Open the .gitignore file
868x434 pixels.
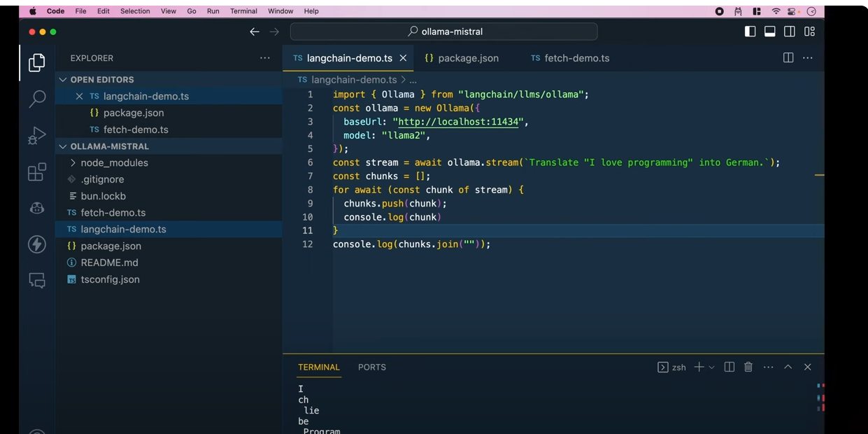[x=169, y=179]
